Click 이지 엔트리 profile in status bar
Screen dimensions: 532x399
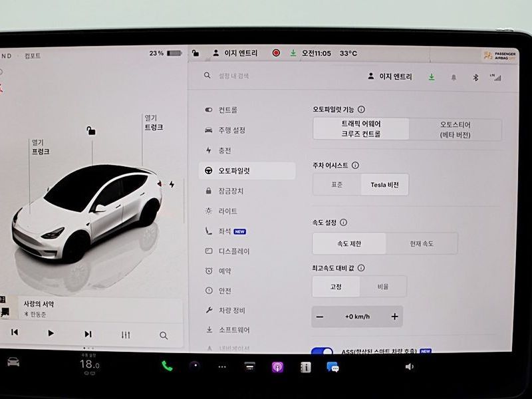pyautogui.click(x=235, y=53)
